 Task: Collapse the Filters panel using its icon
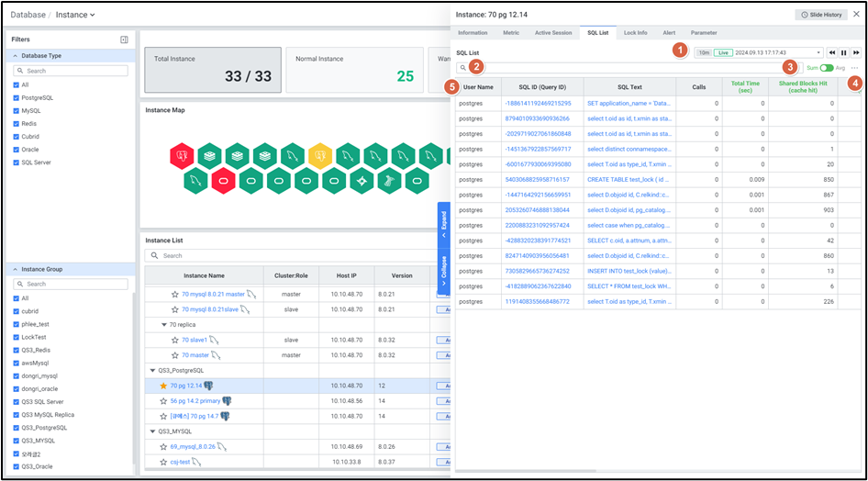124,39
